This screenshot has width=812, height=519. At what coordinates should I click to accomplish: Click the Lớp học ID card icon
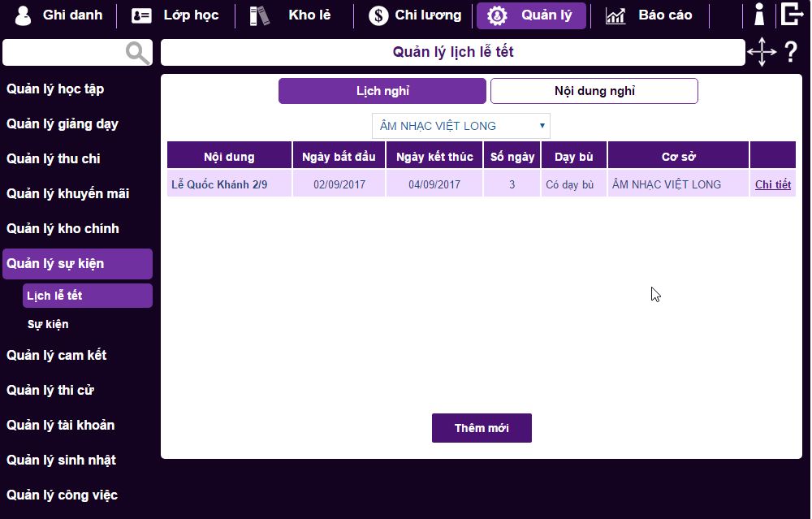tap(142, 15)
